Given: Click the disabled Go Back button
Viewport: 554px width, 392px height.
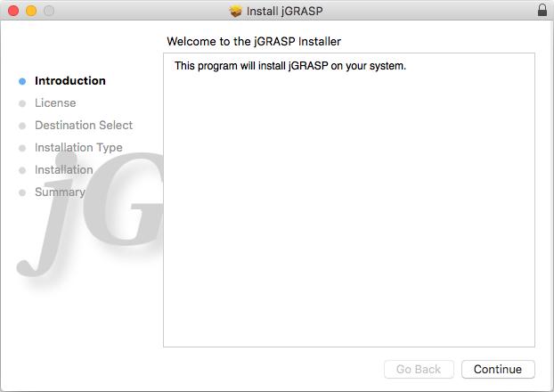Looking at the screenshot, I should coord(419,369).
